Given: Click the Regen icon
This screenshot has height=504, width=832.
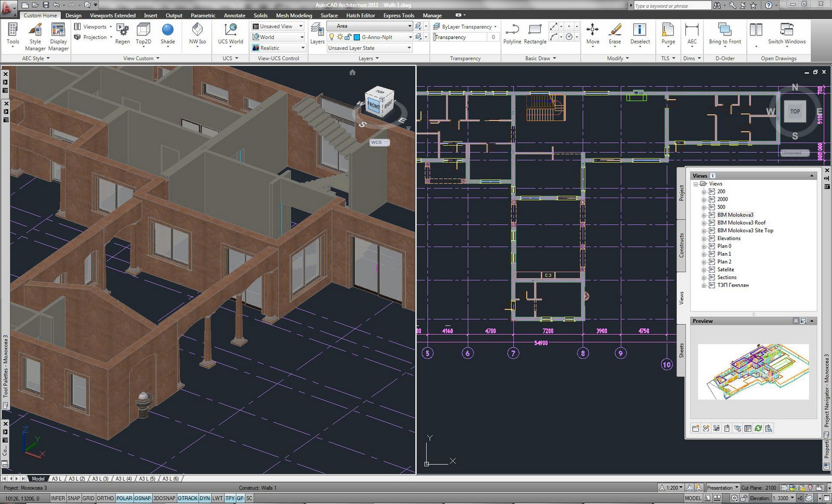Looking at the screenshot, I should pos(123,34).
